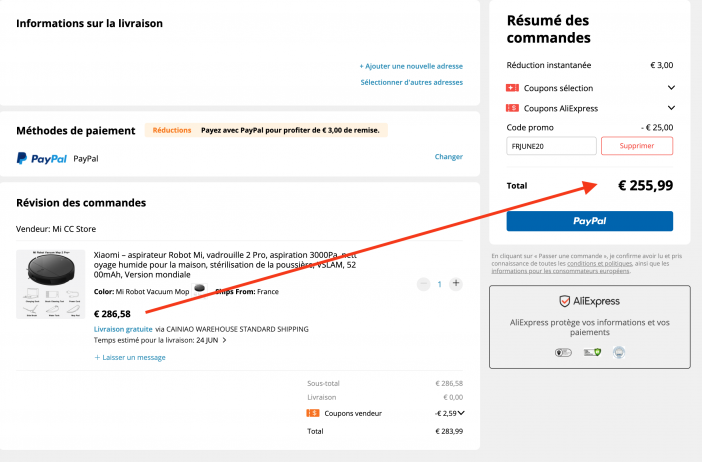Click the Réductions PayPal discount banner
The image size is (702, 462).
[266, 130]
